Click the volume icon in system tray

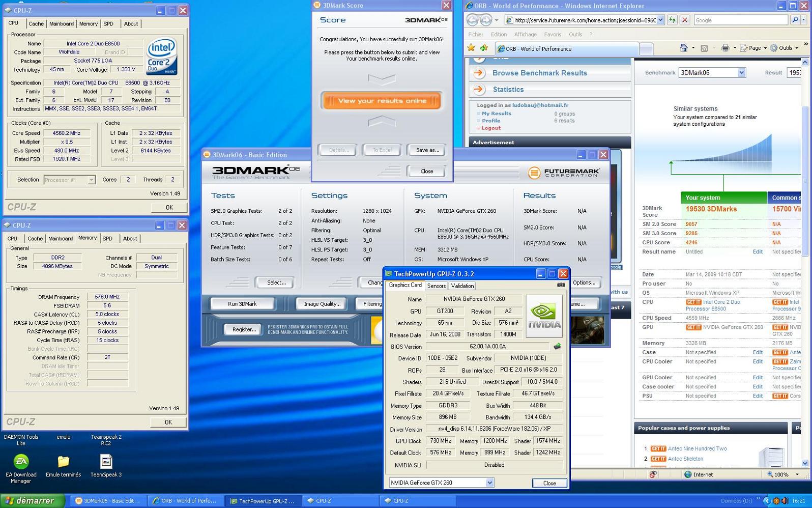click(x=785, y=501)
